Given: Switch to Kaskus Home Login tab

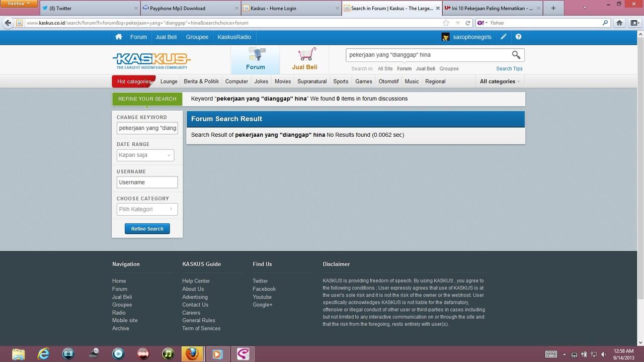Looking at the screenshot, I should pyautogui.click(x=291, y=8).
